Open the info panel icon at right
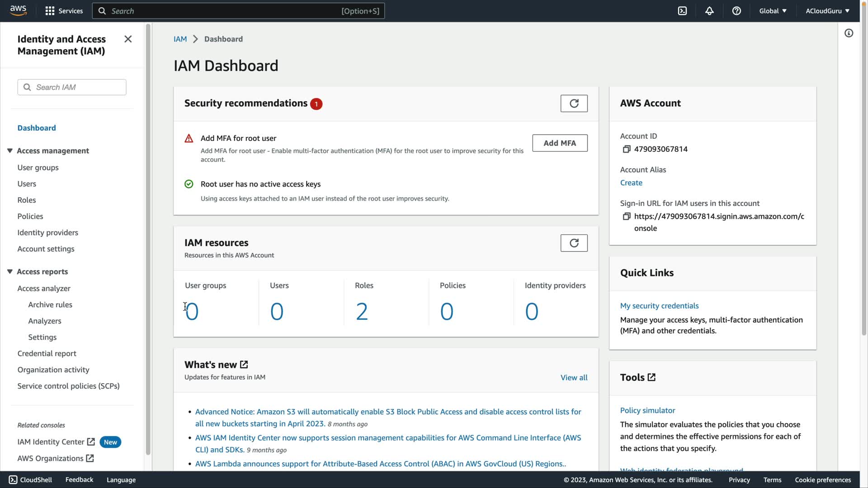The width and height of the screenshot is (868, 488). (x=849, y=33)
